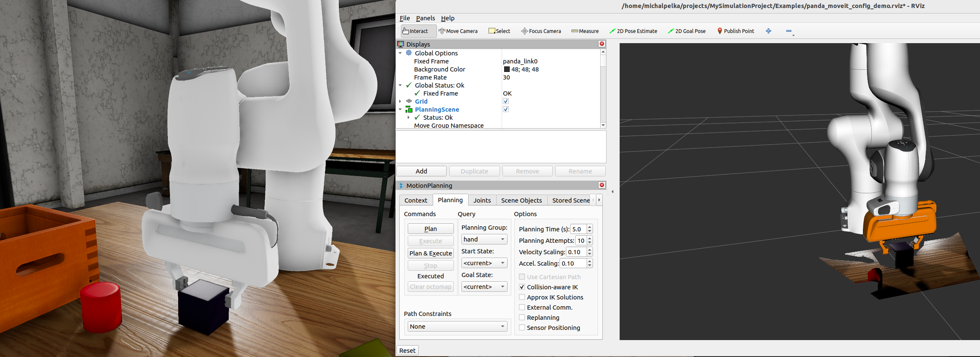Image resolution: width=980 pixels, height=357 pixels.
Task: Collapse the PlanningScene tree item
Action: (x=400, y=110)
